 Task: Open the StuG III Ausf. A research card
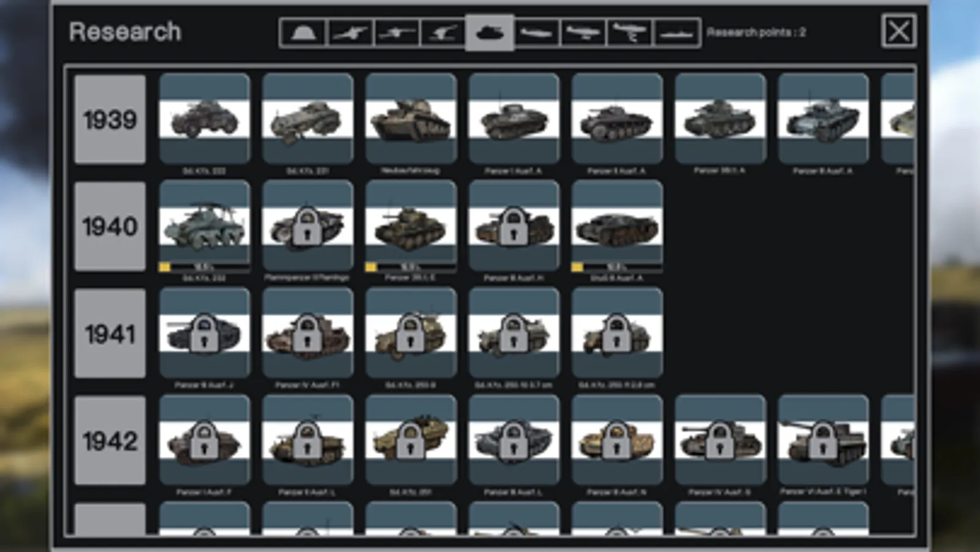[x=617, y=226]
